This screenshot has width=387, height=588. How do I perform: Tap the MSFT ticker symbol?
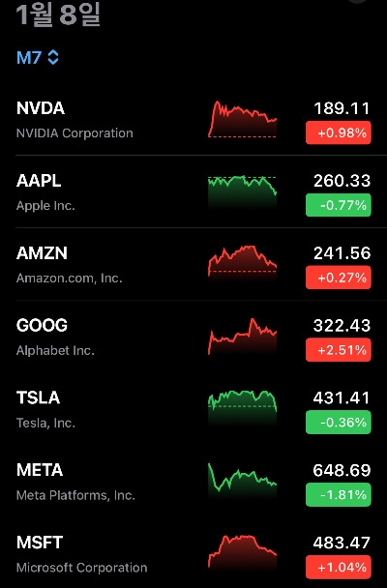40,543
